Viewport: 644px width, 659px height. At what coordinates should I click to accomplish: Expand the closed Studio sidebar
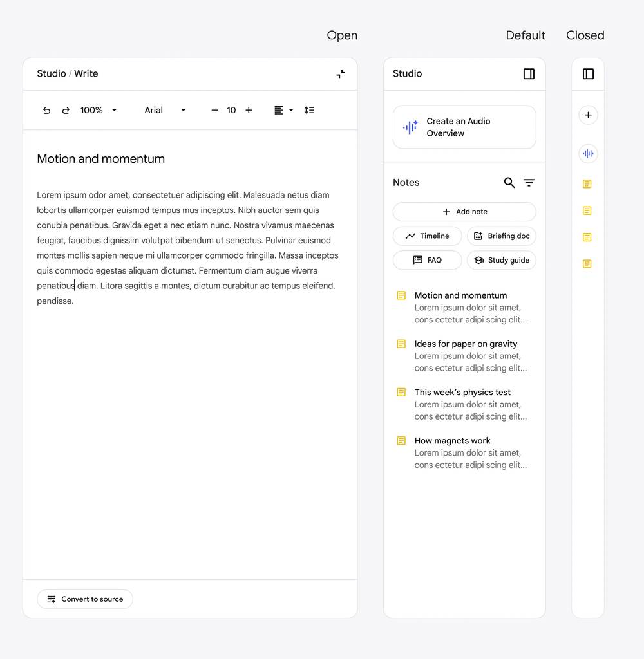coord(588,74)
